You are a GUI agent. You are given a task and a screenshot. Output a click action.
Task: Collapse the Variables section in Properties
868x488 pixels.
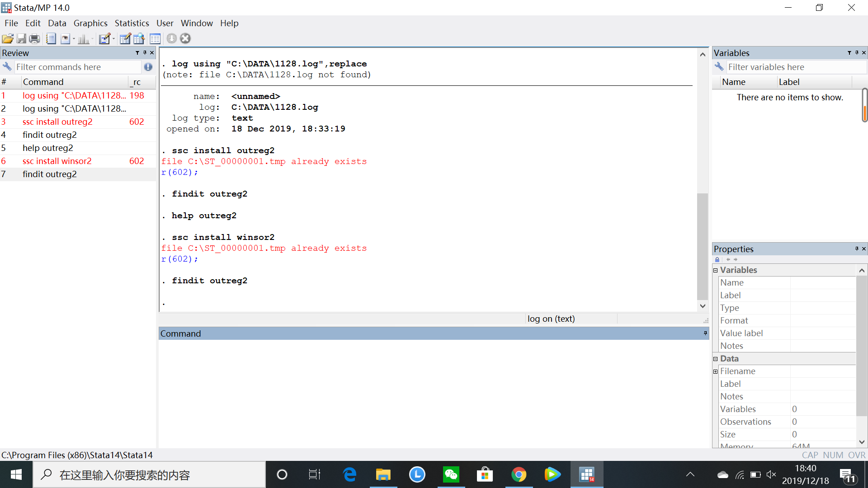pos(715,270)
